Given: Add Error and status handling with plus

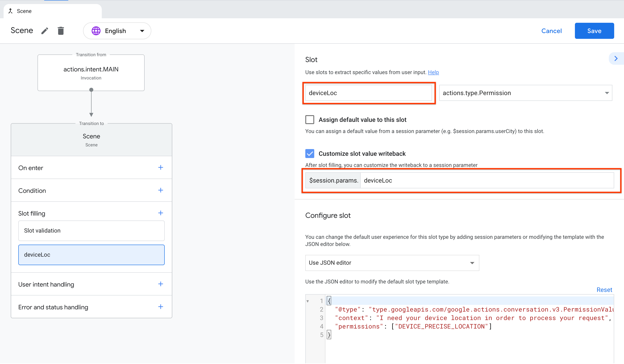Looking at the screenshot, I should 160,307.
